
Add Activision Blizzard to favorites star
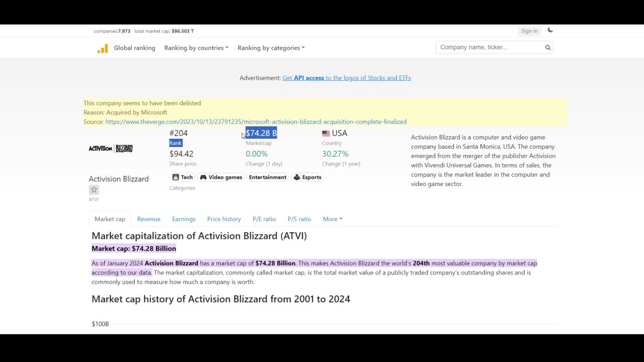pyautogui.click(x=94, y=190)
